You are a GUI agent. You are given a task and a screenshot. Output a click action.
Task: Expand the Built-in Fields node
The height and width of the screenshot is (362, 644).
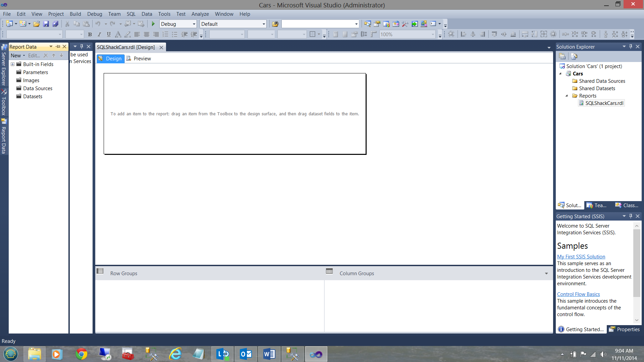pyautogui.click(x=12, y=64)
